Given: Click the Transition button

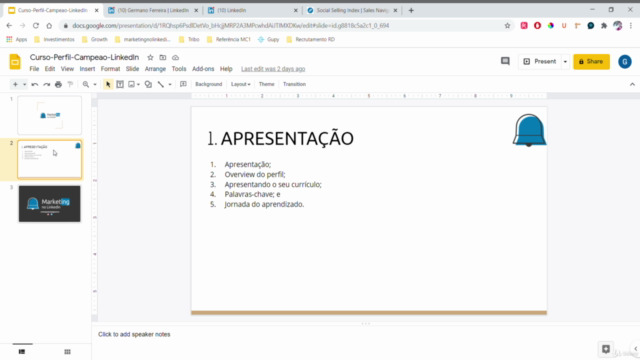Looking at the screenshot, I should [294, 84].
